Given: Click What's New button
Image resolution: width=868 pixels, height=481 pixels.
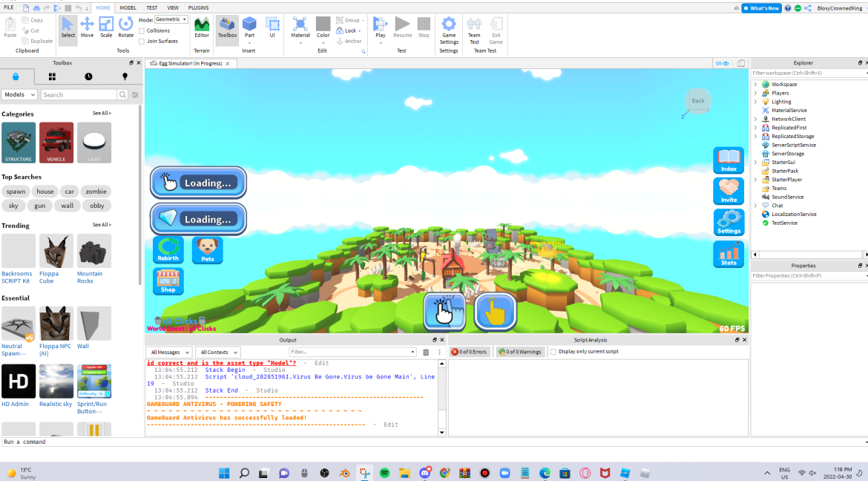Looking at the screenshot, I should (x=761, y=8).
